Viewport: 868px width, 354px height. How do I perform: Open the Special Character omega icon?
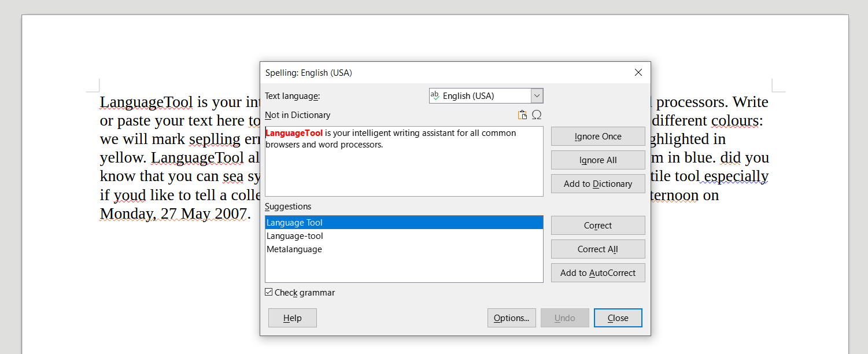[537, 115]
